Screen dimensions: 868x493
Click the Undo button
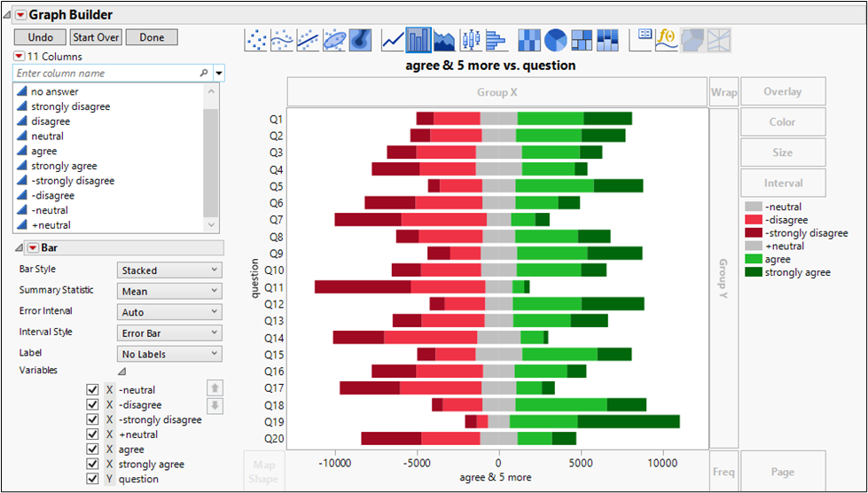[41, 37]
